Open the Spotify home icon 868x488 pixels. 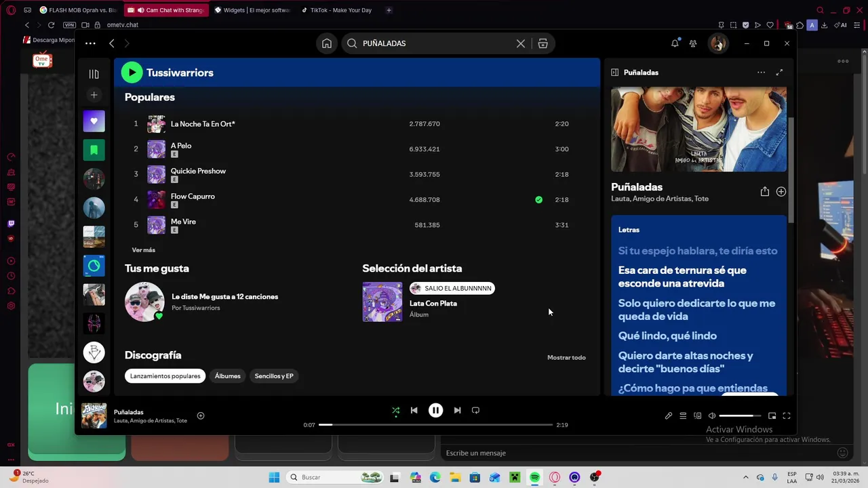(327, 43)
